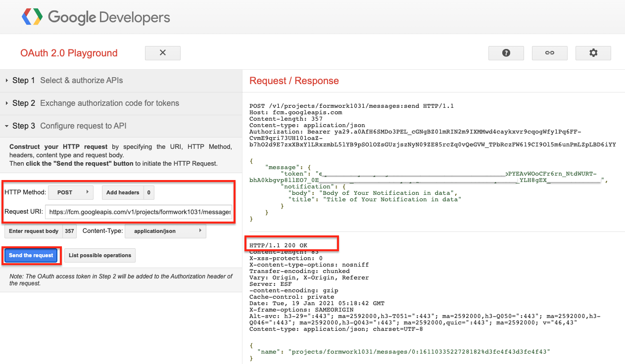This screenshot has height=364, width=625.
Task: Click into the Request URI field
Action: 139,212
